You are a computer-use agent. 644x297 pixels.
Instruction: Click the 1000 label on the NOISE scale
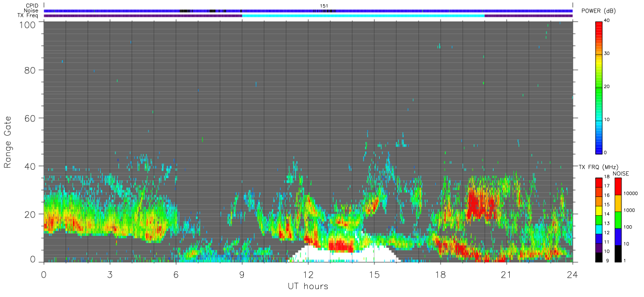(x=629, y=210)
